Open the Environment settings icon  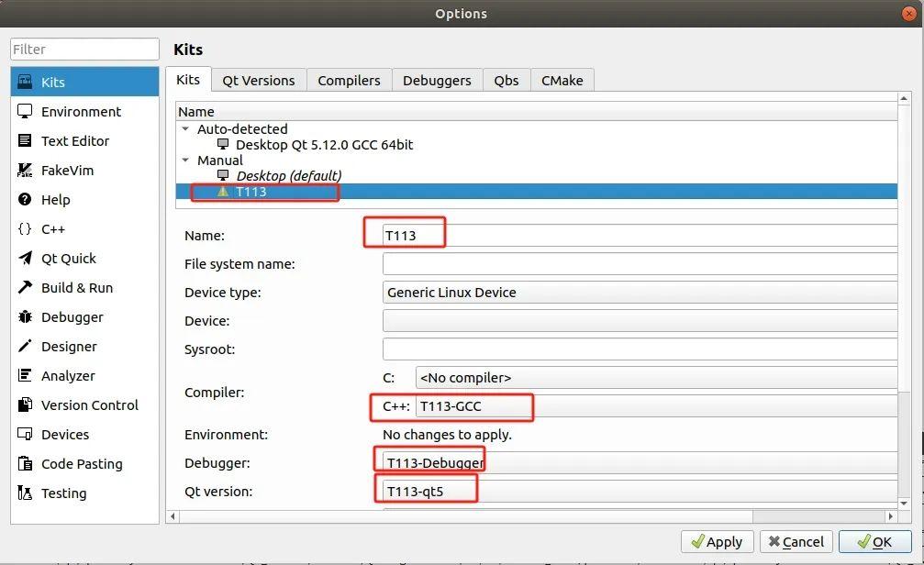point(25,111)
